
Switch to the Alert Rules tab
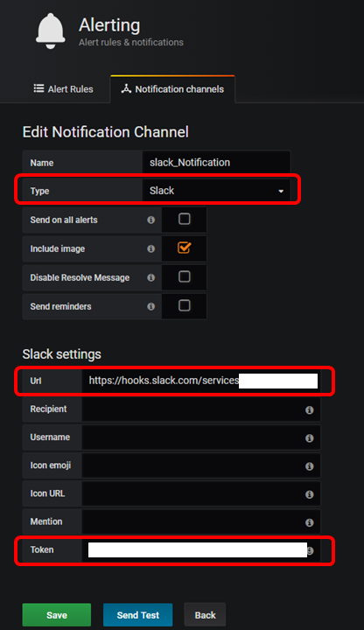(x=64, y=88)
